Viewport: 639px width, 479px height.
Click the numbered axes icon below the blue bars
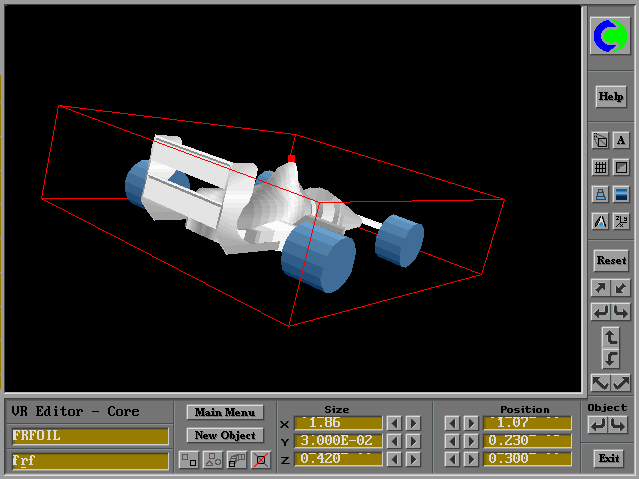point(621,222)
